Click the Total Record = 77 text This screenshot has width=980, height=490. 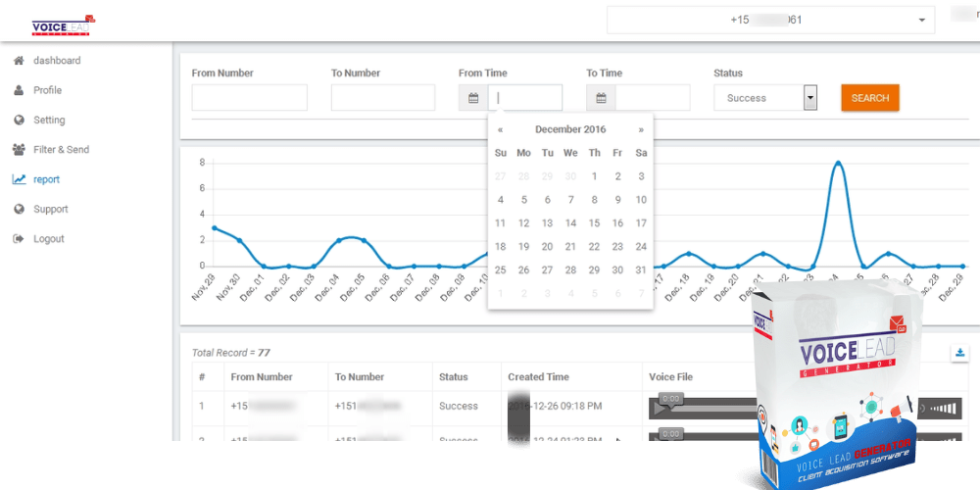[230, 353]
